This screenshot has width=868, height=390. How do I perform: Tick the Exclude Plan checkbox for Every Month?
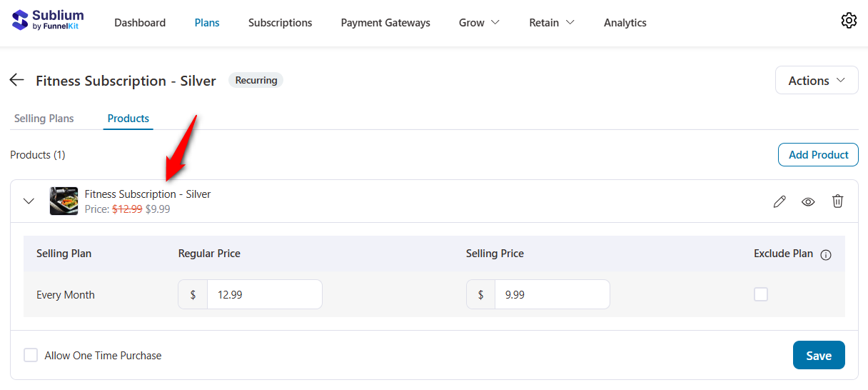pos(761,294)
